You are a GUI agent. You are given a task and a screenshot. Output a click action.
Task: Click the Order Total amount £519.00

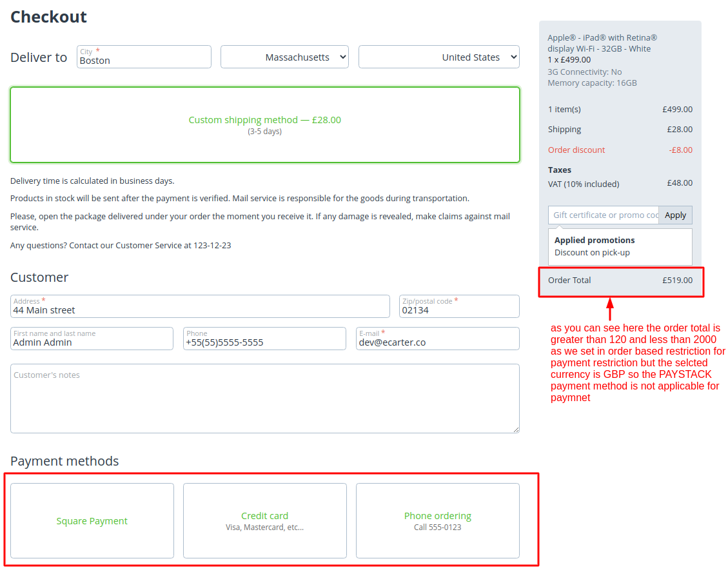point(677,281)
